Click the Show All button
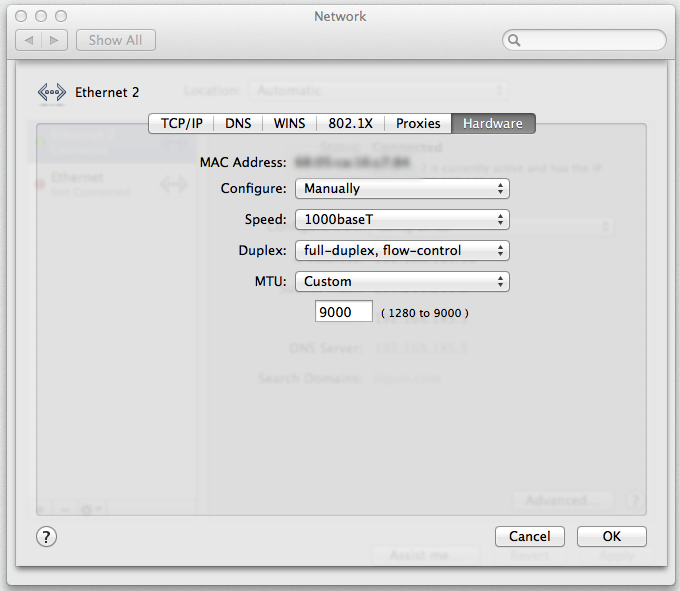Image resolution: width=680 pixels, height=591 pixels. coord(116,40)
